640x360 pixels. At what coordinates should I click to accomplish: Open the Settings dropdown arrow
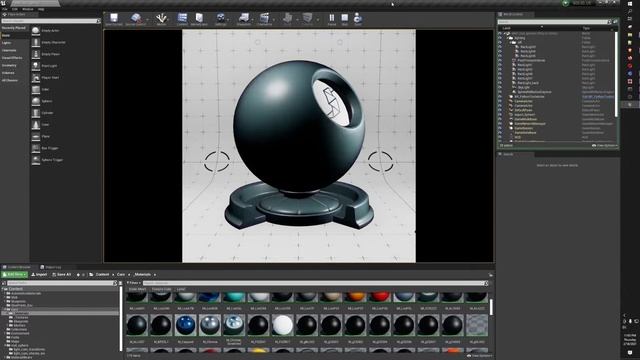coord(229,19)
